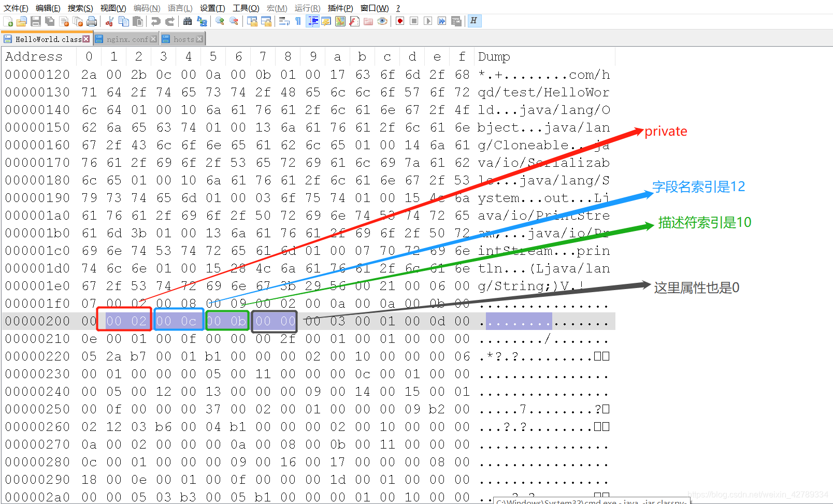Open the 视图(V) menu

coord(113,8)
